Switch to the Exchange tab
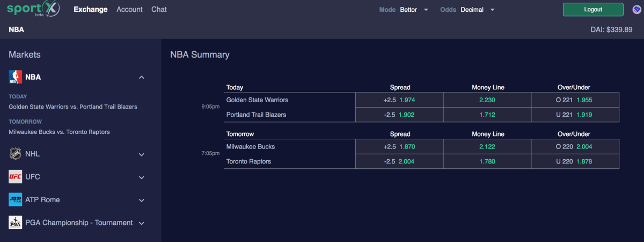This screenshot has height=242, width=644. tap(91, 10)
